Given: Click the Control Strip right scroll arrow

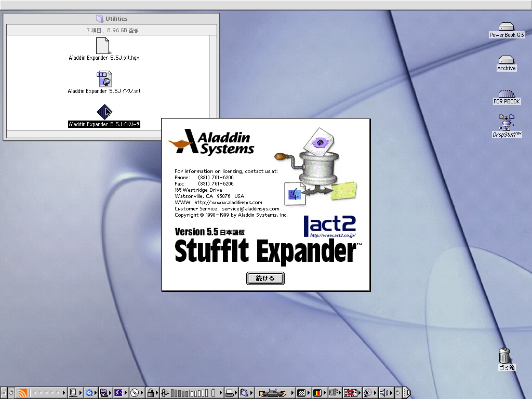Looking at the screenshot, I should pyautogui.click(x=398, y=393).
